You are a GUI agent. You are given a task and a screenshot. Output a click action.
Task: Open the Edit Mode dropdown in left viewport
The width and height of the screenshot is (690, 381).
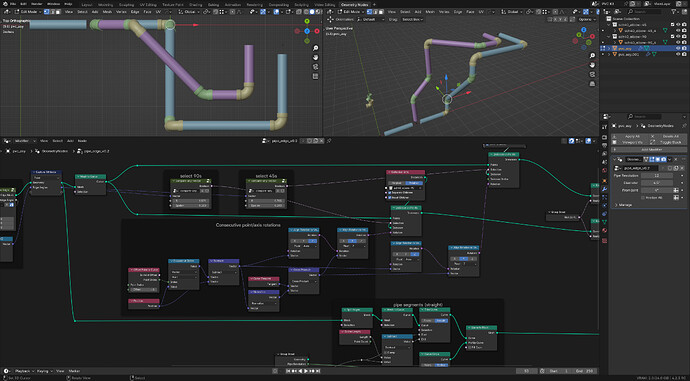coord(28,12)
